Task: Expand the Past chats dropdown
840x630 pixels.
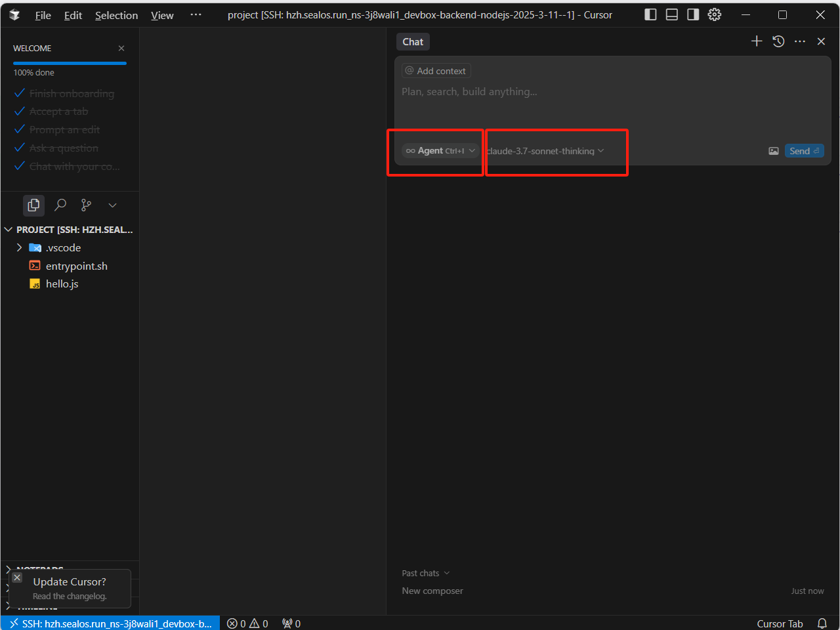Action: coord(425,573)
